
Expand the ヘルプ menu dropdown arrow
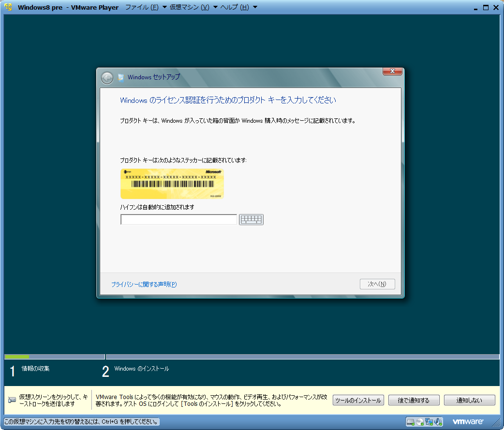pos(255,7)
